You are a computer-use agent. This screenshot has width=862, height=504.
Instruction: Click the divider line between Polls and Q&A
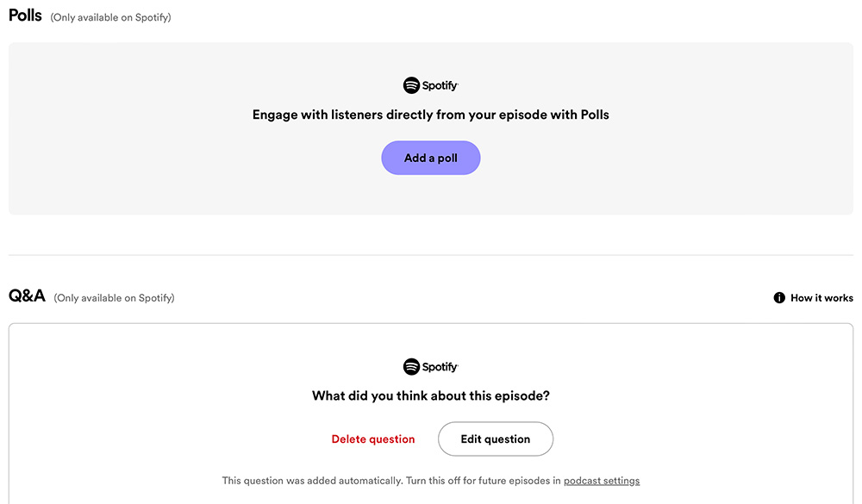click(430, 255)
